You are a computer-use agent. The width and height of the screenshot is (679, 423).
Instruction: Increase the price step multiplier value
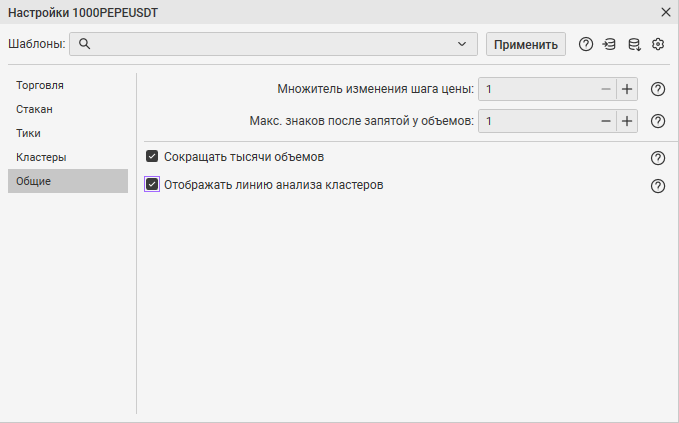(x=627, y=89)
